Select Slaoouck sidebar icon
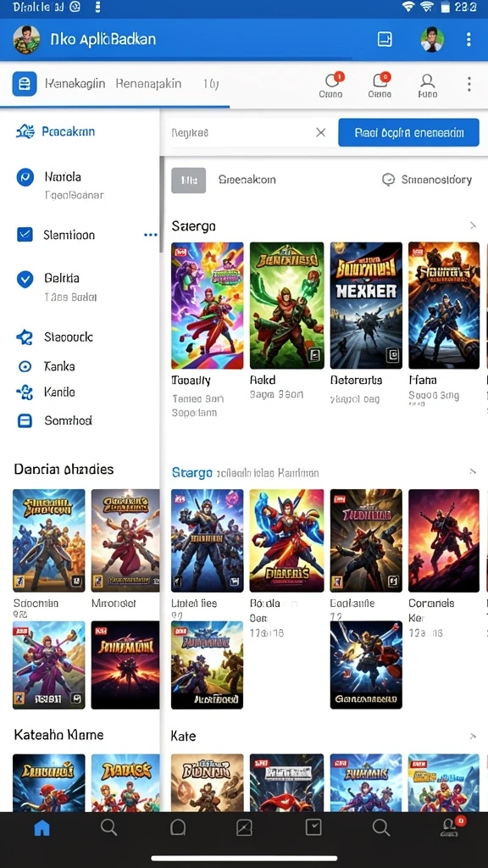 click(25, 337)
